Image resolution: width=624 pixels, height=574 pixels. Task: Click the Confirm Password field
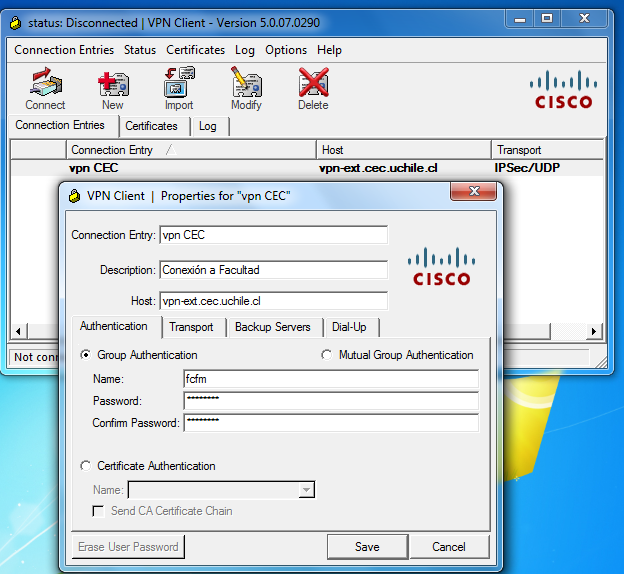pos(331,423)
